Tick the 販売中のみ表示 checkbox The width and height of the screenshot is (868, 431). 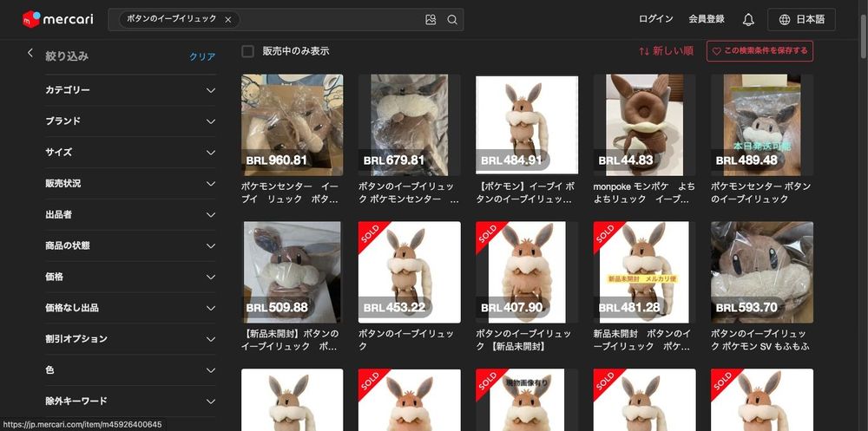(x=248, y=51)
